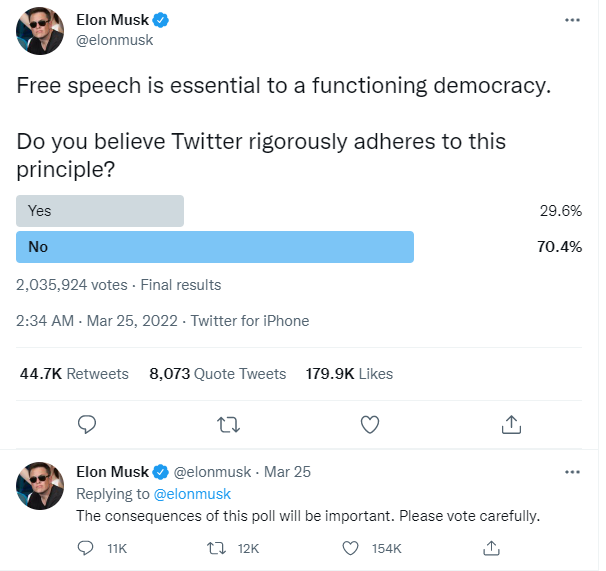This screenshot has height=571, width=606.
Task: Open the more options menu on reply tweet
Action: (x=572, y=471)
